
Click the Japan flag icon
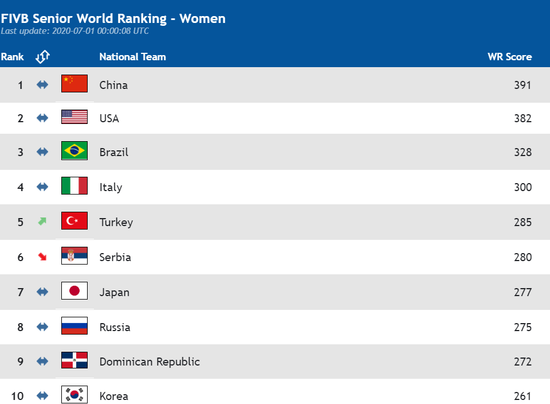(x=74, y=291)
